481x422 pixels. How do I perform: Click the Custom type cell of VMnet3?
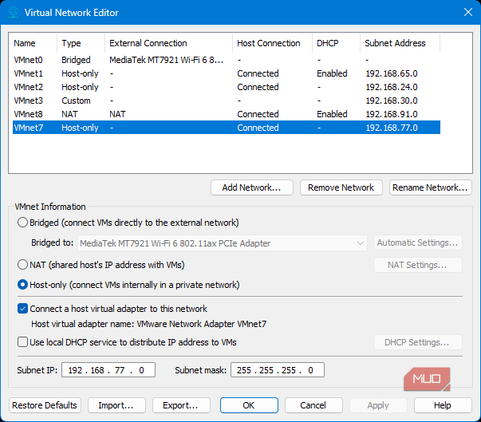(76, 101)
